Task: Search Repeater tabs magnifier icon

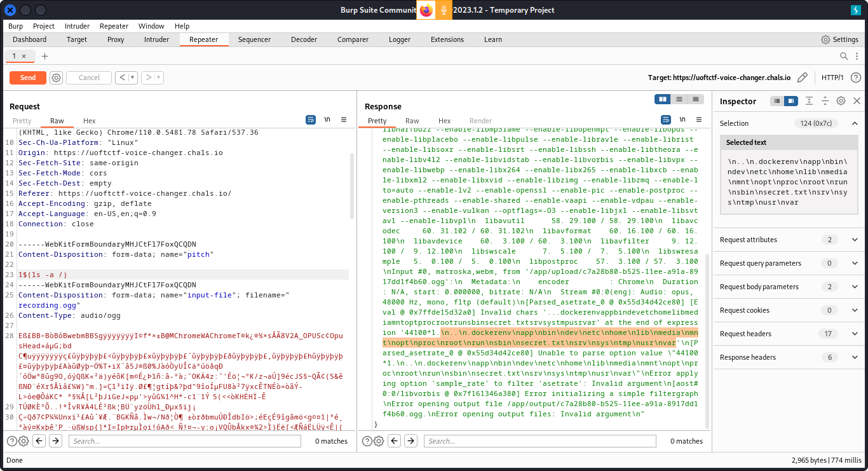Action: pyautogui.click(x=844, y=56)
